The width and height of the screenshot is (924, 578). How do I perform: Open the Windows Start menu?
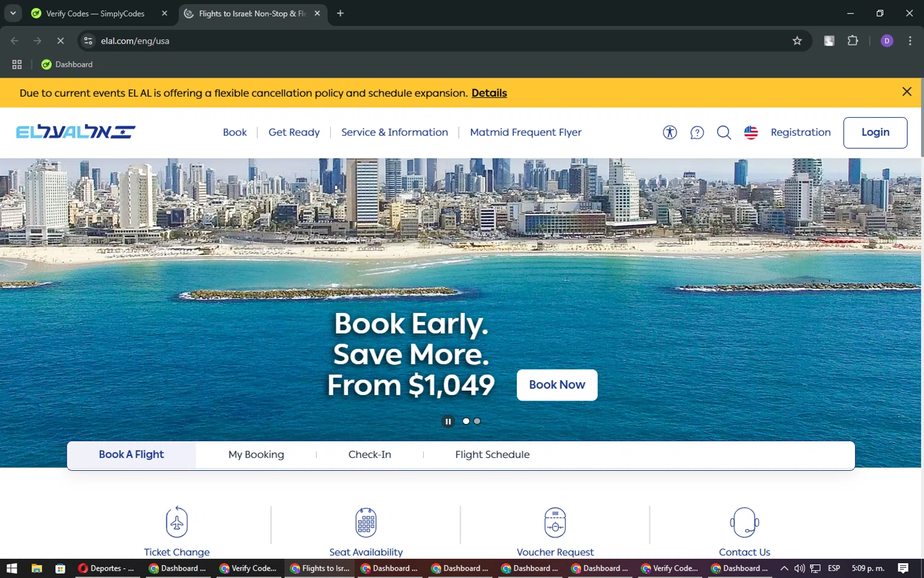click(12, 568)
